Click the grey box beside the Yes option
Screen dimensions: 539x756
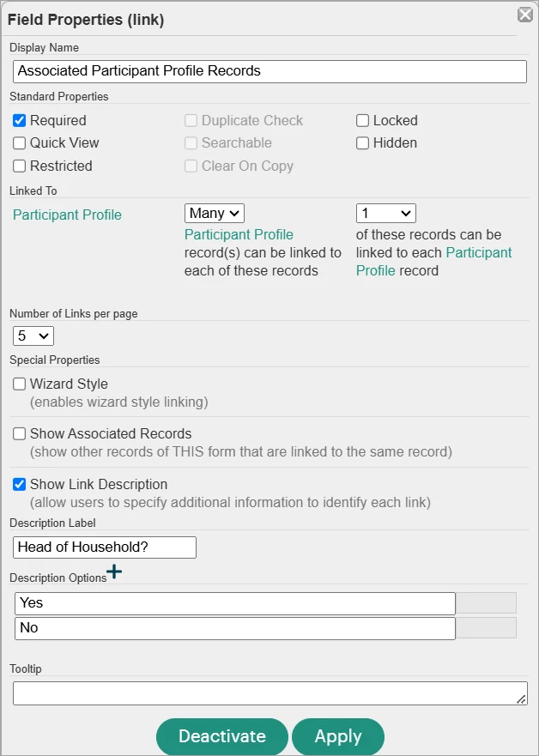point(486,603)
